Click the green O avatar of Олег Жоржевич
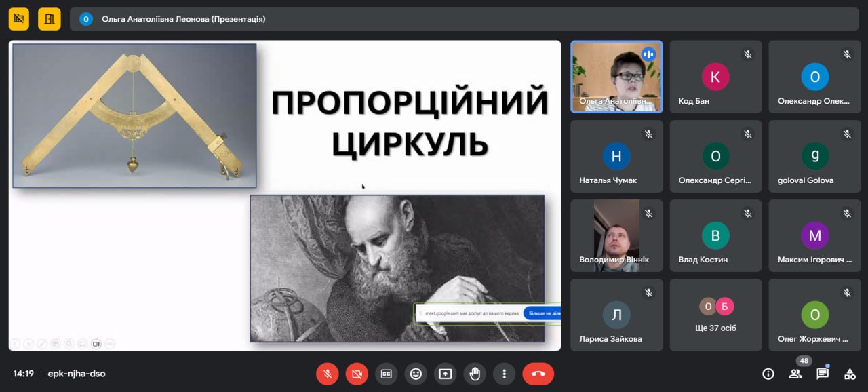 [814, 315]
